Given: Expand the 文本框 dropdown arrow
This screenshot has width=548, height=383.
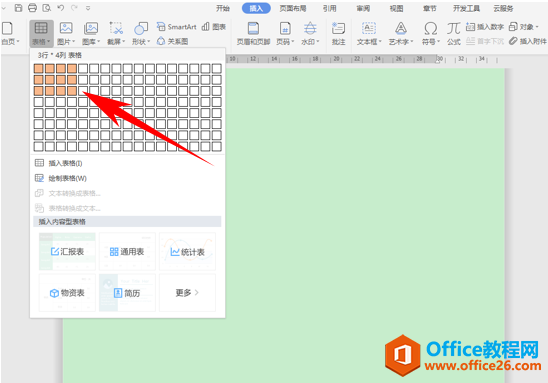Looking at the screenshot, I should pyautogui.click(x=380, y=42).
